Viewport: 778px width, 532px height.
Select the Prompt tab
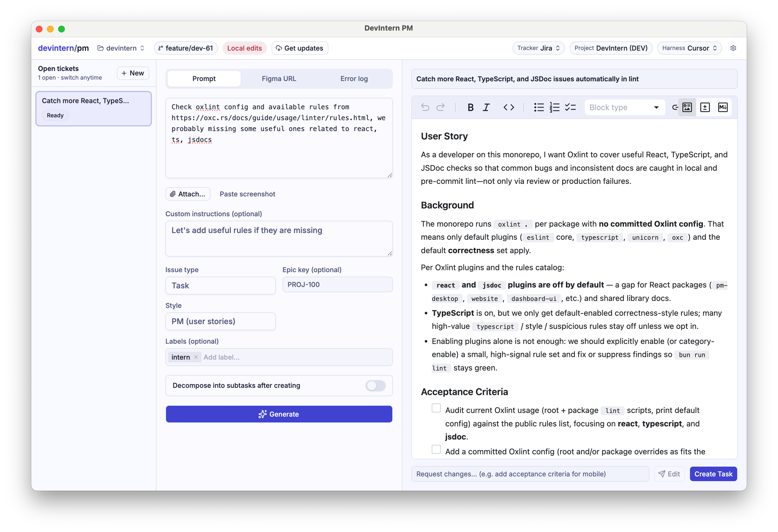[204, 79]
